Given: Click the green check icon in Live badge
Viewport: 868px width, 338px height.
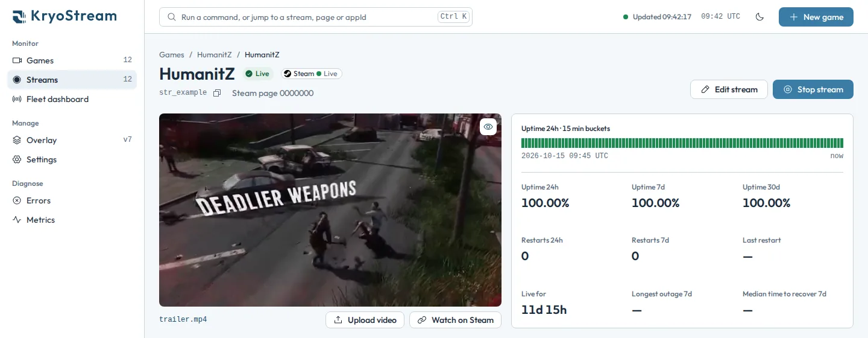Looking at the screenshot, I should (249, 74).
